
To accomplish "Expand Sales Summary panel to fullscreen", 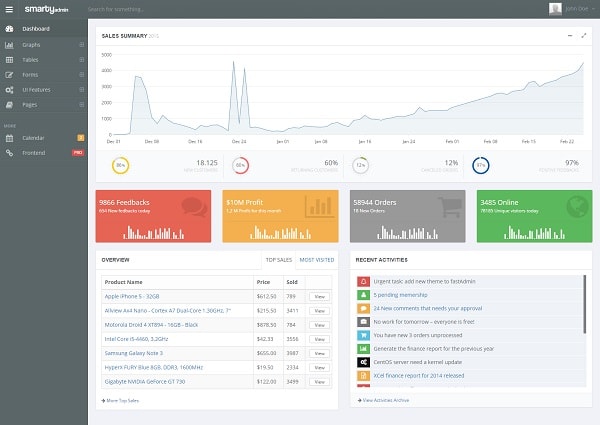I will (583, 35).
